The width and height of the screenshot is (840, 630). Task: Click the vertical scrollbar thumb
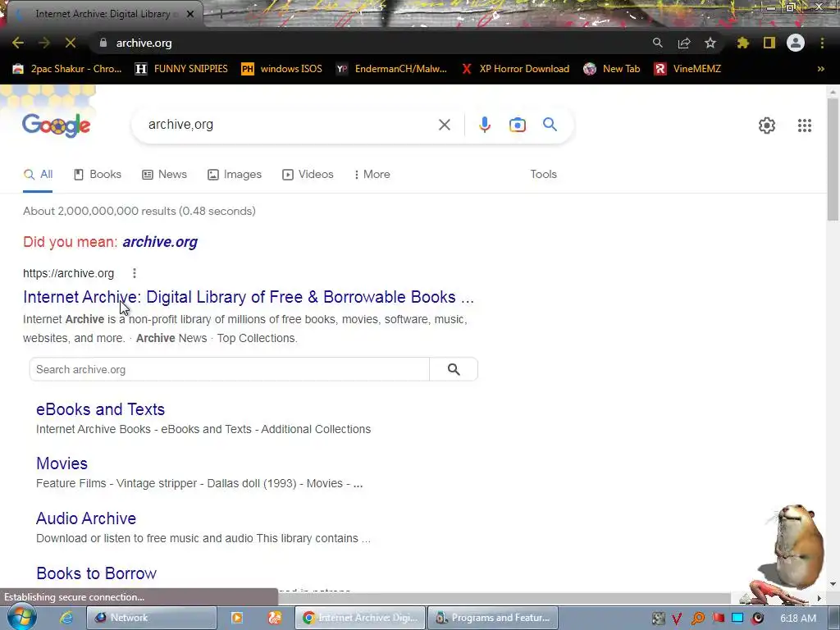pyautogui.click(x=833, y=160)
